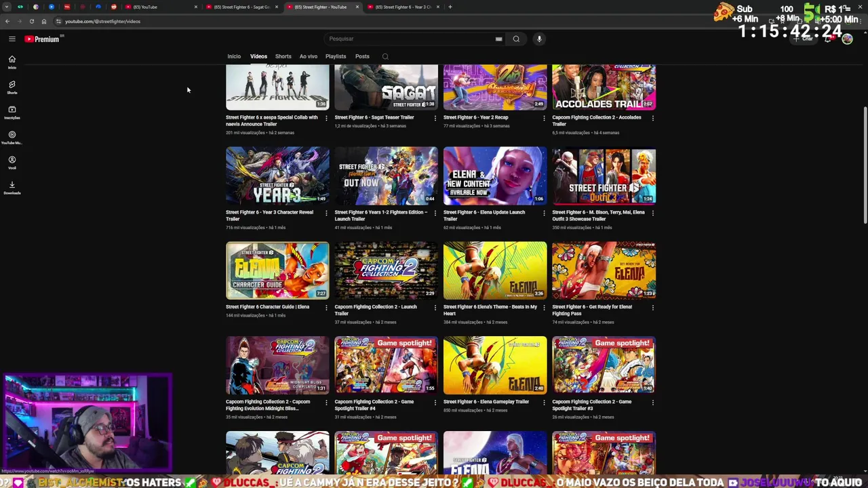Switch to the Início channel tab
The height and width of the screenshot is (488, 868).
[234, 56]
